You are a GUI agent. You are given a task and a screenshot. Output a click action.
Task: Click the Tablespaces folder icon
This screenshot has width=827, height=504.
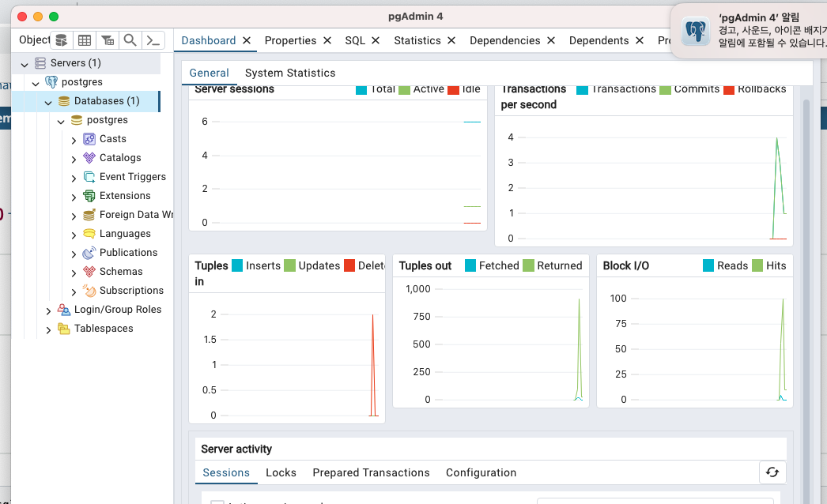tap(64, 329)
